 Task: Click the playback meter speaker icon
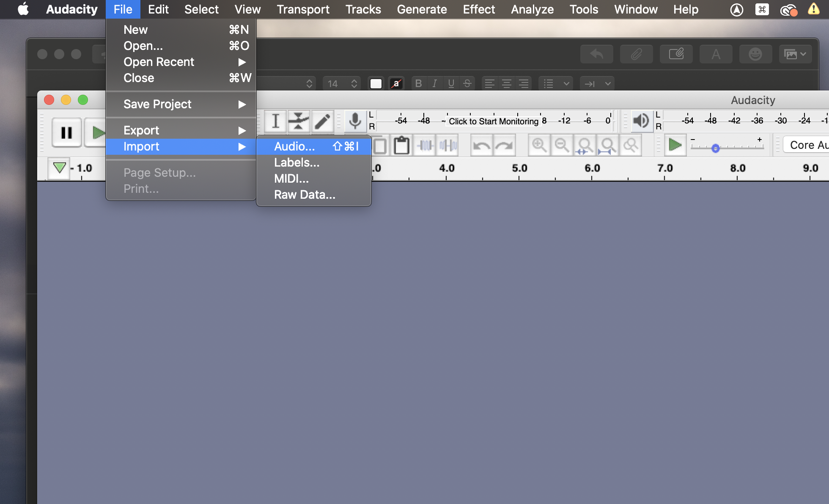coord(641,121)
